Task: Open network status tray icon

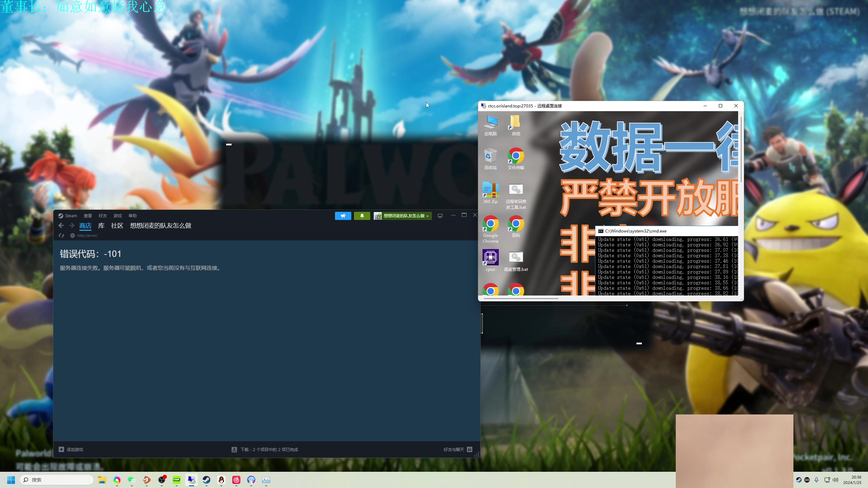Action: pos(827,480)
